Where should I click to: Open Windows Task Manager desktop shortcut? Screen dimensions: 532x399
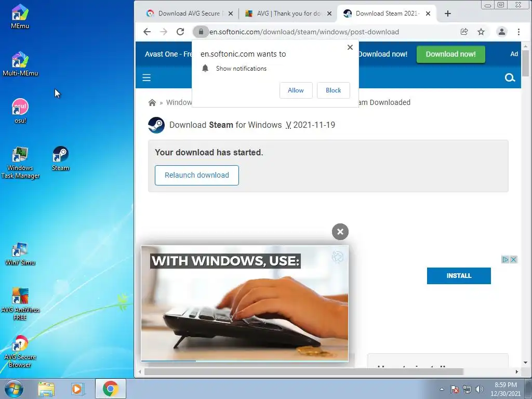[20, 163]
